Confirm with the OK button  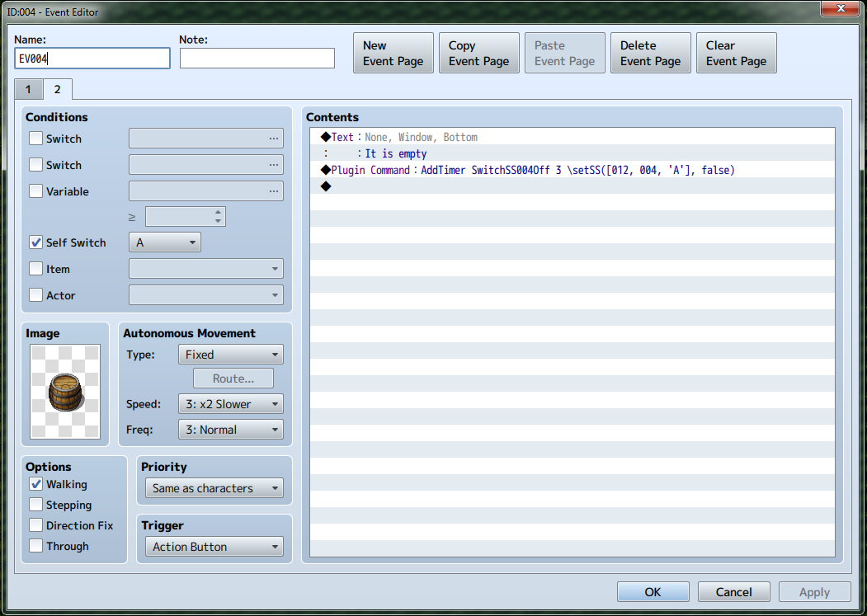(x=653, y=591)
